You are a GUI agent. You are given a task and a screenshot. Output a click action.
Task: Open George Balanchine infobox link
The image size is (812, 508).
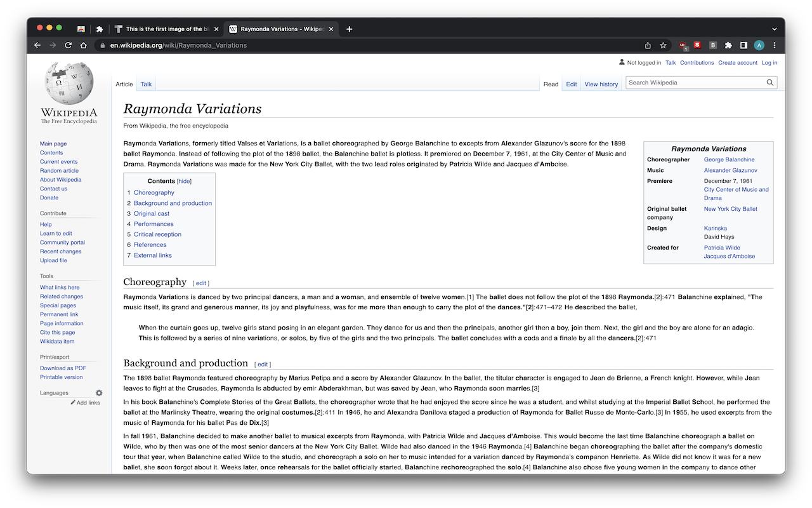(729, 159)
